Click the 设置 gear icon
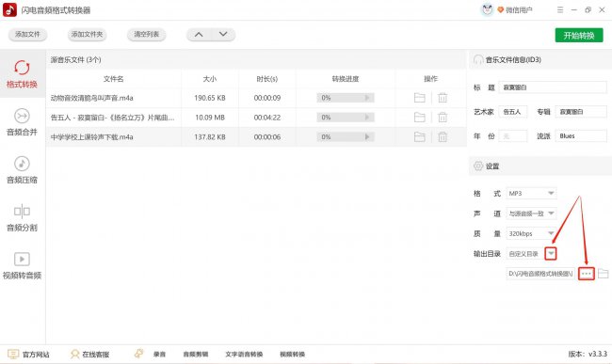 tap(478, 166)
